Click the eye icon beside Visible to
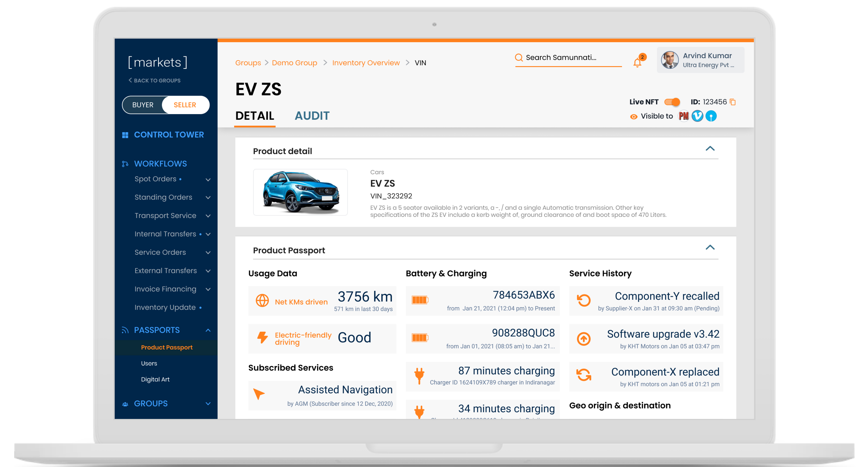868x467 pixels. tap(633, 117)
